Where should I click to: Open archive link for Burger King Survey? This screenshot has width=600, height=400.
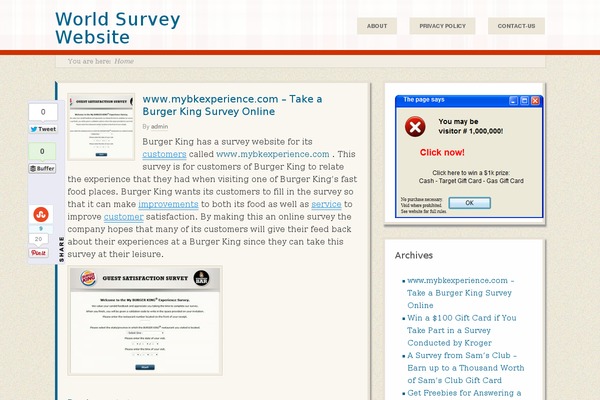point(460,293)
